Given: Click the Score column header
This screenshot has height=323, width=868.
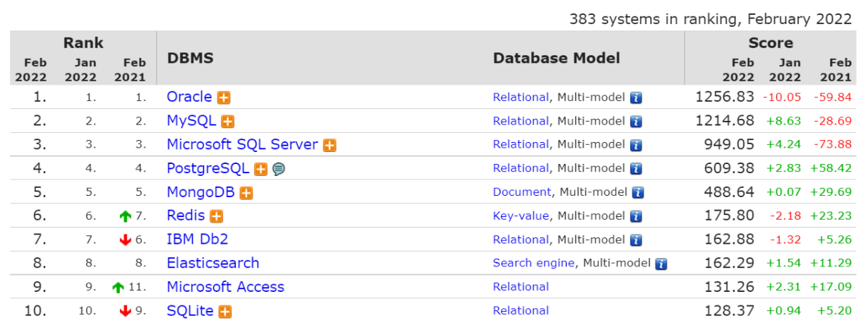Looking at the screenshot, I should tap(771, 43).
